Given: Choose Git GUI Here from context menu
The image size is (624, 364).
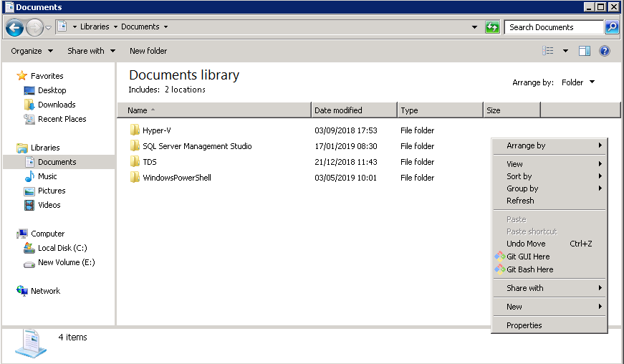Looking at the screenshot, I should pyautogui.click(x=549, y=257).
